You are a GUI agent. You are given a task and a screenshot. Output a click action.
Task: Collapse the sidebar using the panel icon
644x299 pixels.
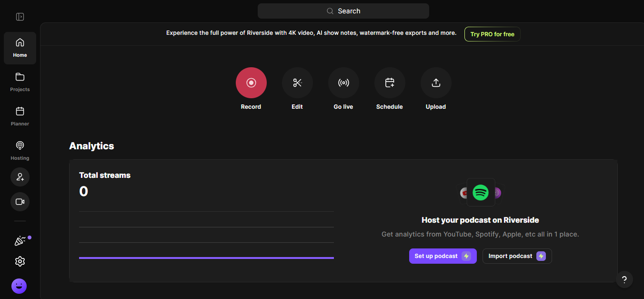coord(20,17)
